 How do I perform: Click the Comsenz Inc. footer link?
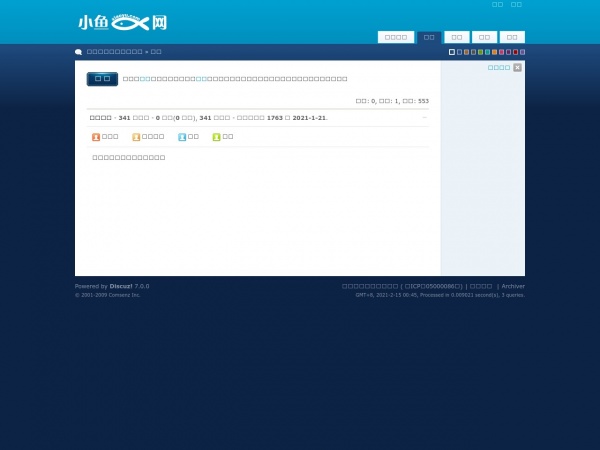coord(125,295)
